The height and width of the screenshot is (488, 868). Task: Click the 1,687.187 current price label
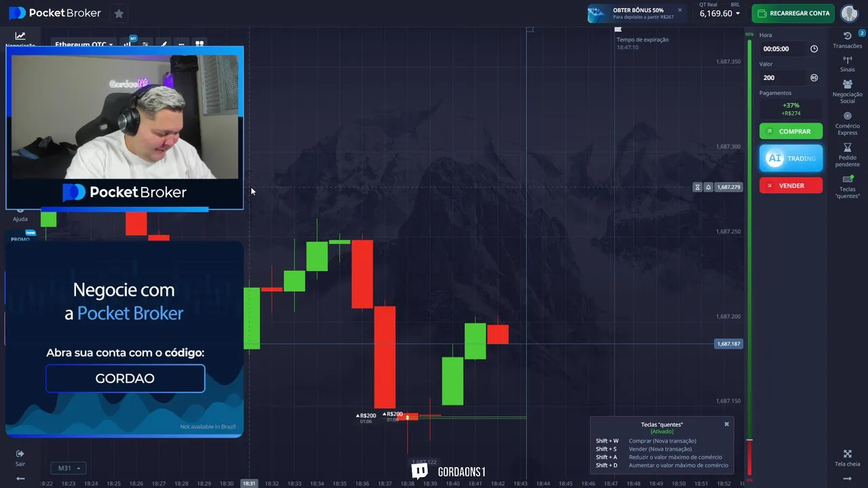(x=729, y=344)
